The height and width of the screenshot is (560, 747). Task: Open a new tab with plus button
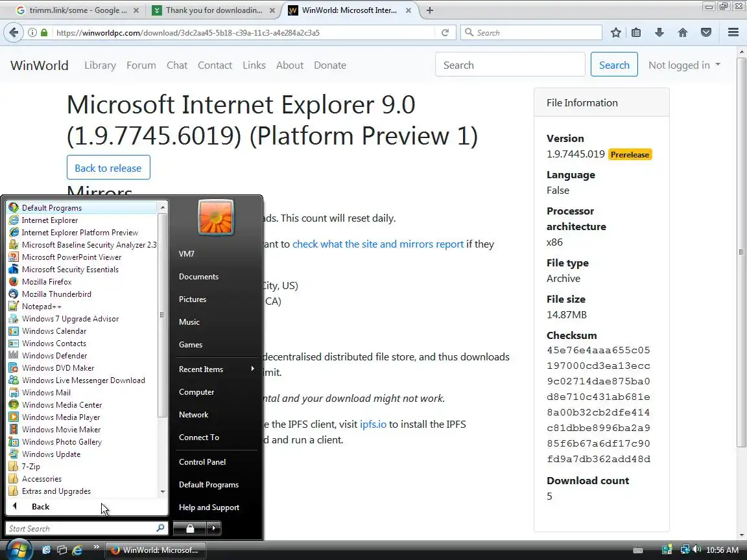pos(430,10)
